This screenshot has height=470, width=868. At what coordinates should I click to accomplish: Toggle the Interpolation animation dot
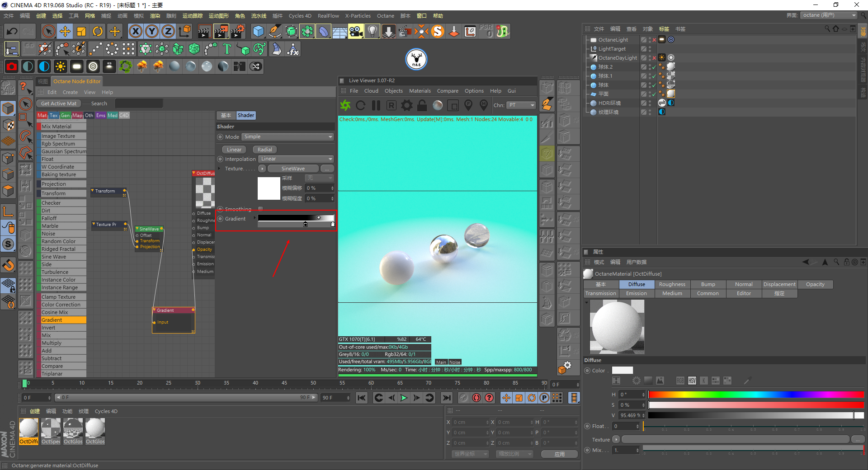[x=220, y=159]
